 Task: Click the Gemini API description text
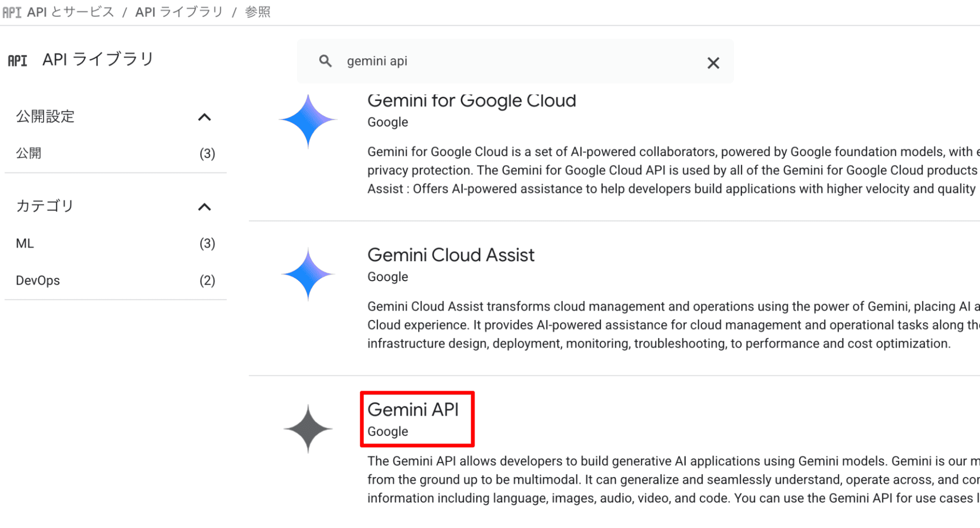tap(673, 479)
